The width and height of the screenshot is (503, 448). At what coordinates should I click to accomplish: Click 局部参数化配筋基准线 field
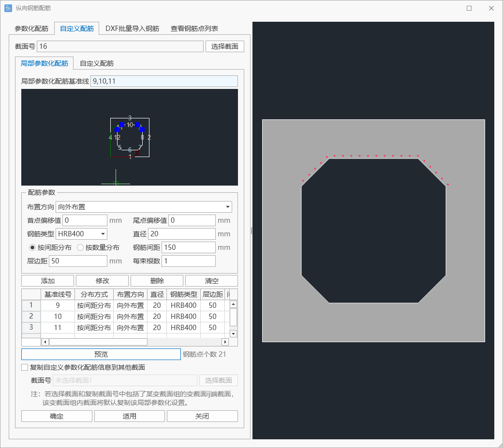coord(164,81)
